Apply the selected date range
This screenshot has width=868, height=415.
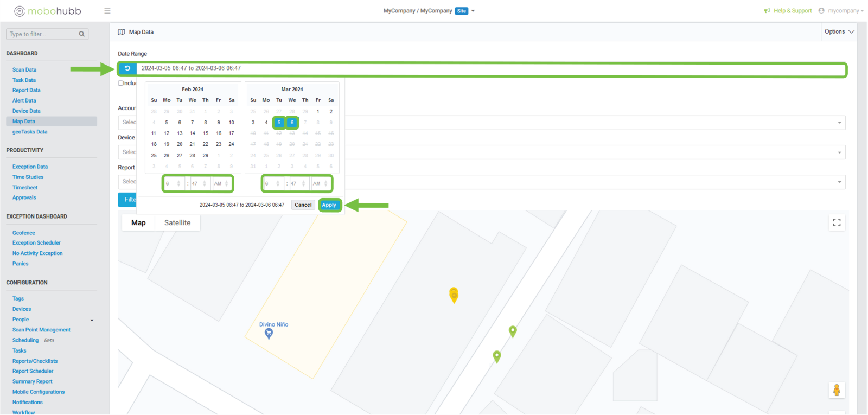pos(329,205)
